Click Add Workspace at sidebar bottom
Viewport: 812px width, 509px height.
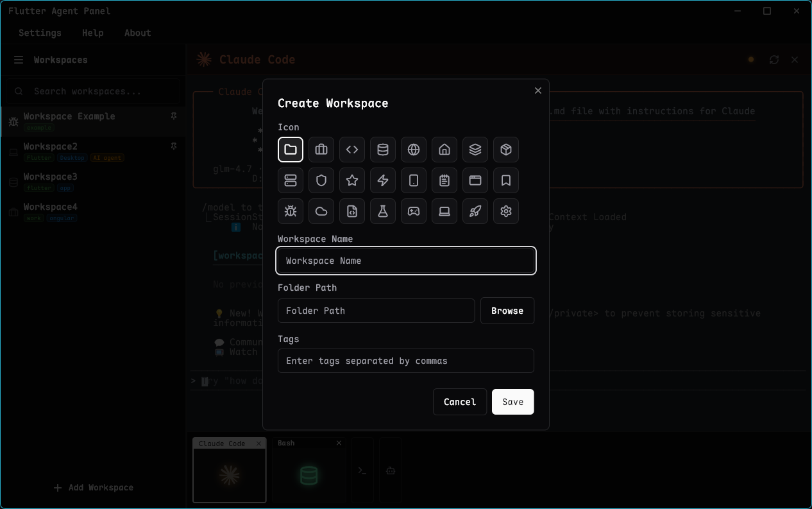point(93,488)
